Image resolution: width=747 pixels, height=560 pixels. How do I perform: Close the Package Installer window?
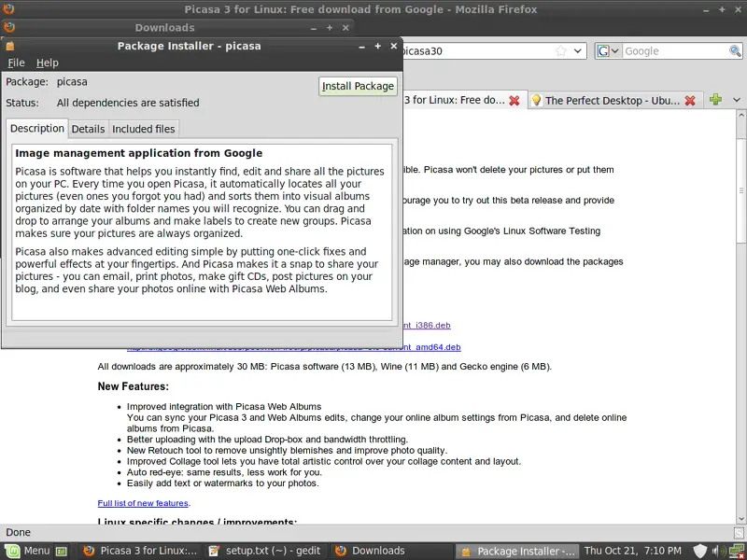(393, 46)
